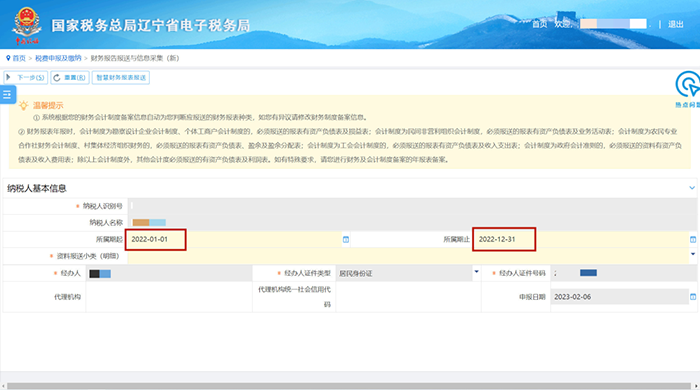Click the horizontal scrollbar at bottom
This screenshot has width=700, height=390.
point(349,386)
